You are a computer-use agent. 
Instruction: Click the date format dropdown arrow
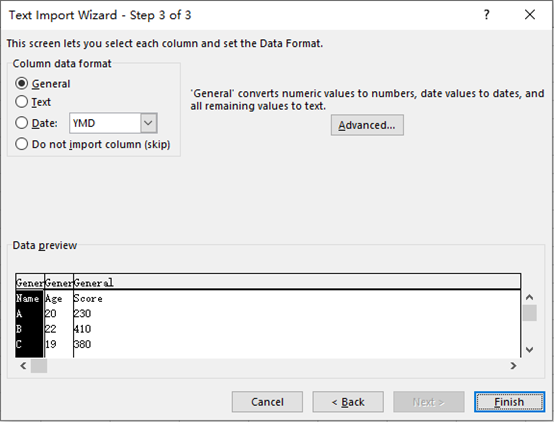(148, 123)
